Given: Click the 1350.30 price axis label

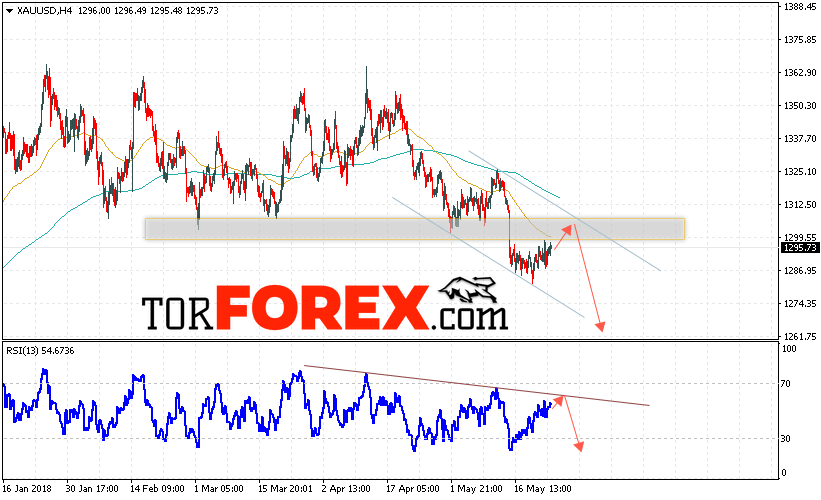Looking at the screenshot, I should pyautogui.click(x=800, y=106).
